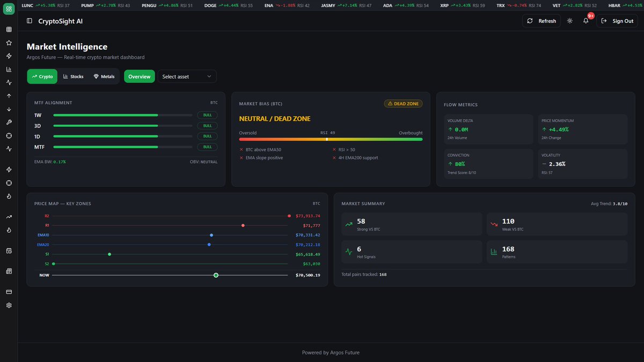The width and height of the screenshot is (644, 362).
Task: Click the Total pairs tracked 168 text
Action: [x=364, y=274]
